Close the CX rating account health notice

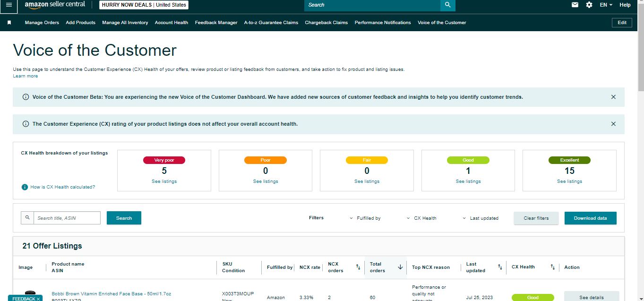tap(613, 124)
